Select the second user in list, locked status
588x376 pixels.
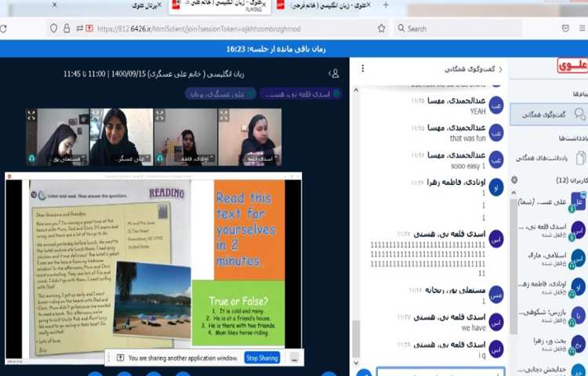pyautogui.click(x=550, y=230)
